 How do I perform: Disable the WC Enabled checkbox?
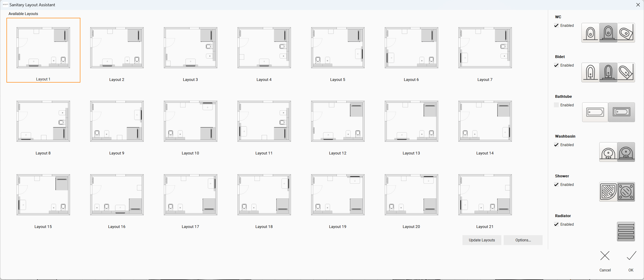click(556, 25)
